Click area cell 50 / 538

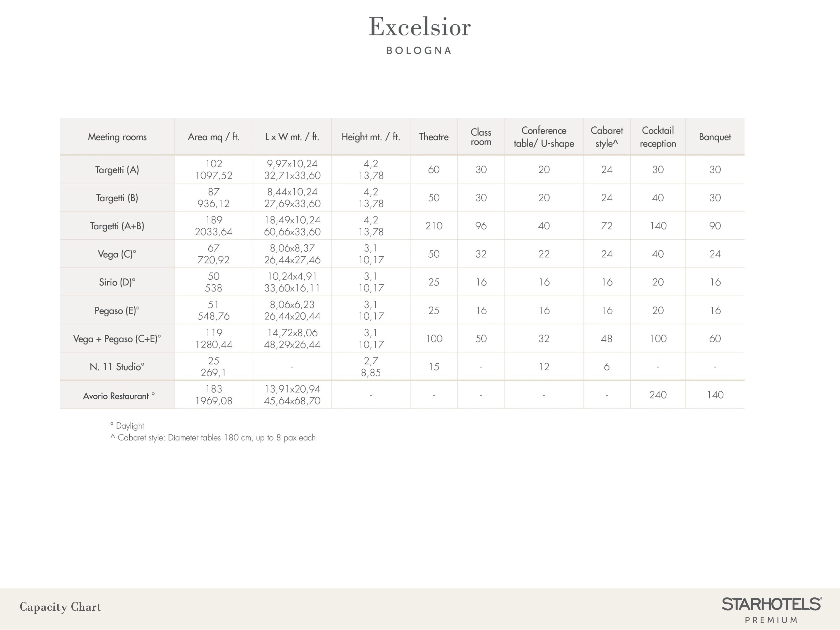click(213, 282)
